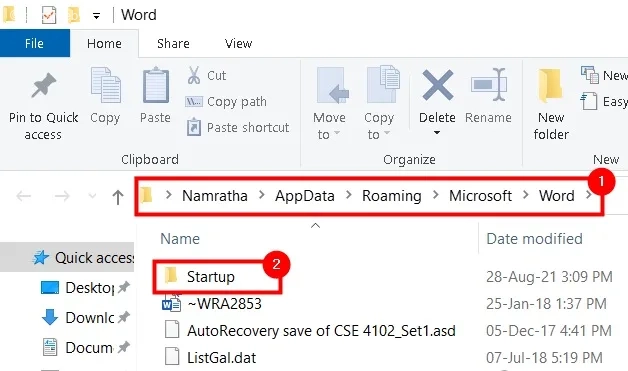The width and height of the screenshot is (628, 371).
Task: Select the Startup folder
Action: [211, 276]
